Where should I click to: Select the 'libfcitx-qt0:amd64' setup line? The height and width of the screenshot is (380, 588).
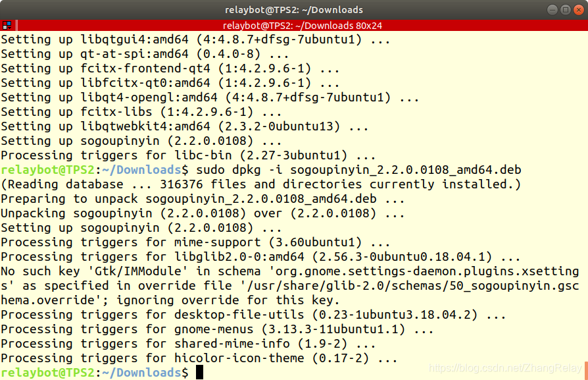coord(170,83)
